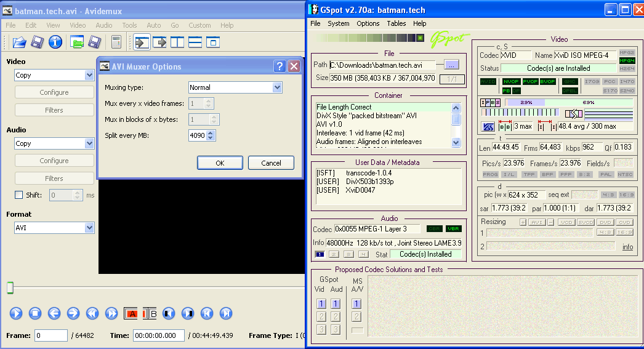Open the calculator icon in Avidemux toolbar
Image resolution: width=644 pixels, height=349 pixels.
[116, 42]
